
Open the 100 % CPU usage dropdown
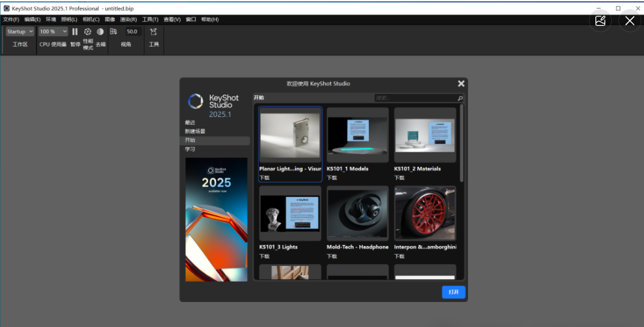point(53,32)
